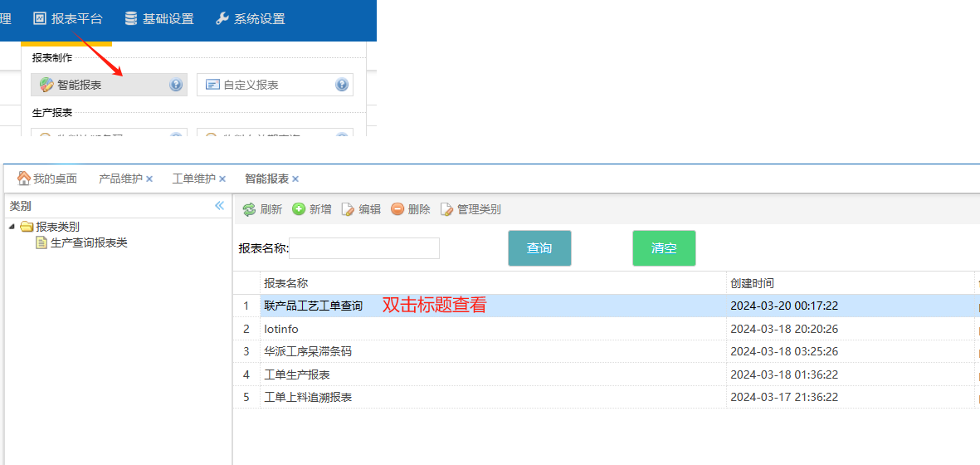980x465 pixels.
Task: Click the 新增 green plus icon
Action: pyautogui.click(x=299, y=209)
